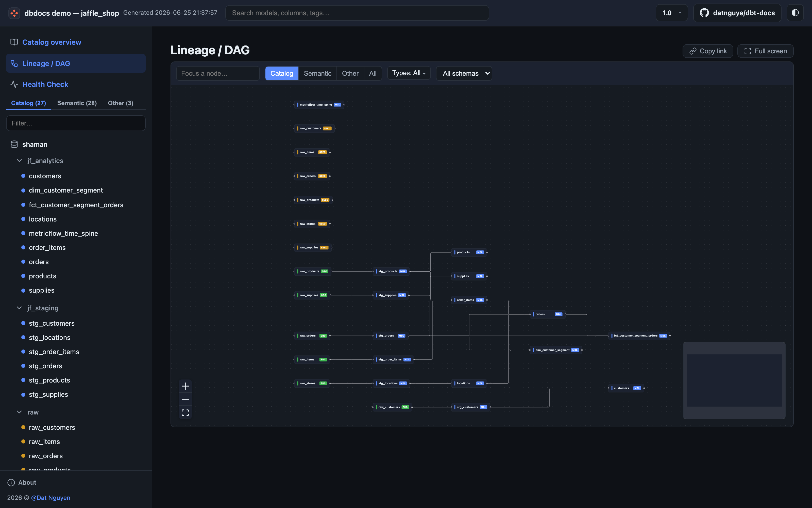Select stg_locations graph node
This screenshot has height=508, width=812.
[391, 383]
